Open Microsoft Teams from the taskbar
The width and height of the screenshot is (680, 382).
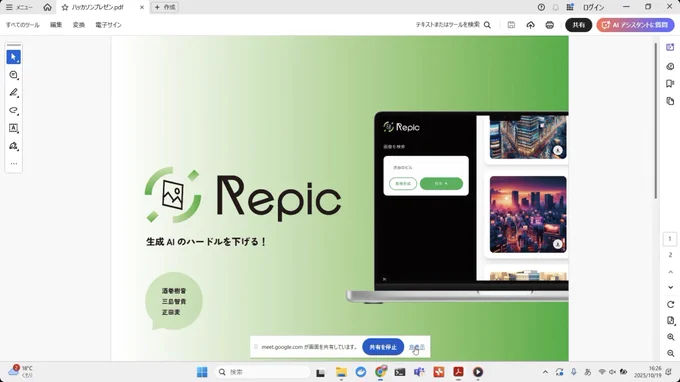pos(419,372)
